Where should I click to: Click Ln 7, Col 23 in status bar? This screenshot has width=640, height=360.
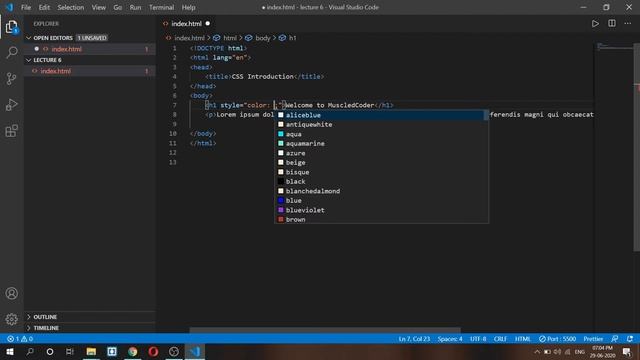[x=414, y=339]
